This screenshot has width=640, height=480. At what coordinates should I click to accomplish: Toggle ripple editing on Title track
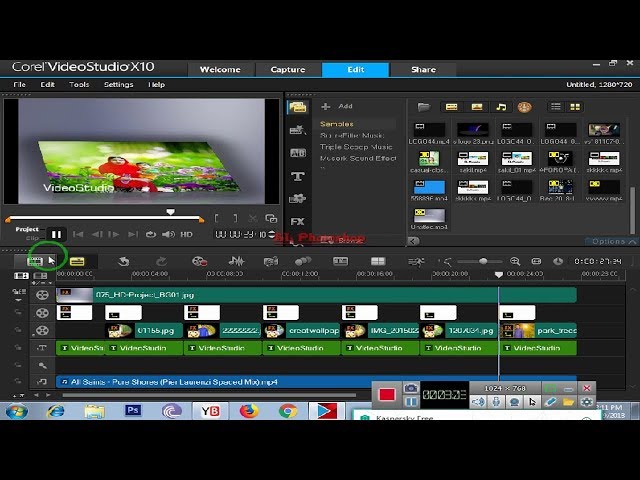coord(18,348)
